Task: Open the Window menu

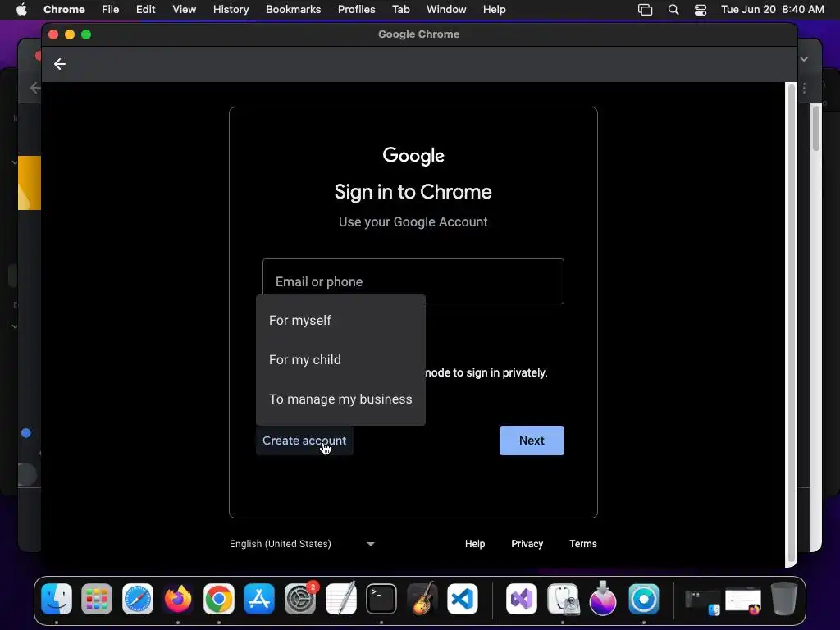Action: pos(446,10)
